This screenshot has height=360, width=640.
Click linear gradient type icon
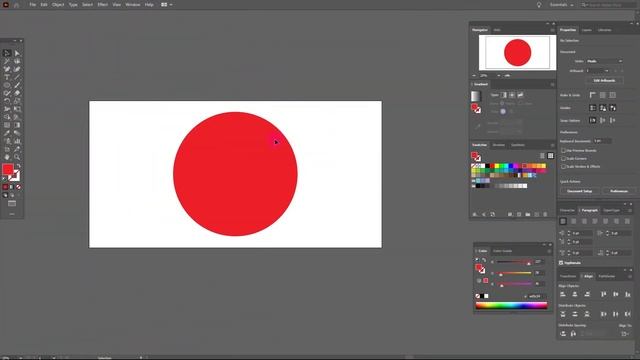tap(504, 95)
